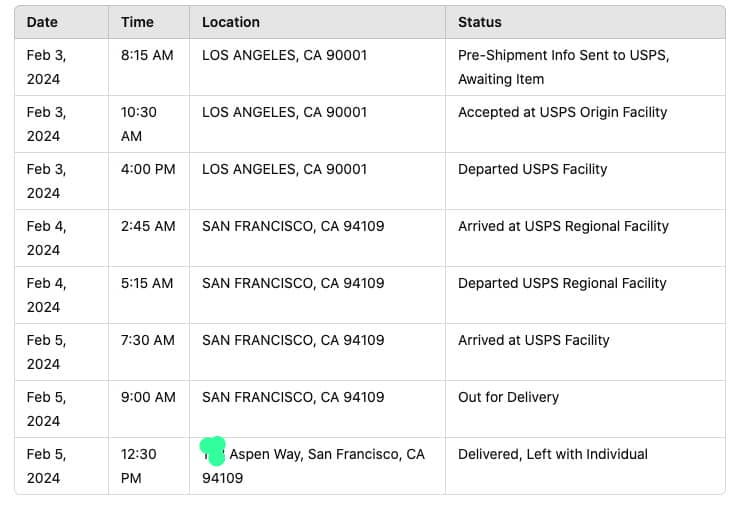Select the Arrived at USPS Regional Facility status
739x505 pixels.
(563, 226)
